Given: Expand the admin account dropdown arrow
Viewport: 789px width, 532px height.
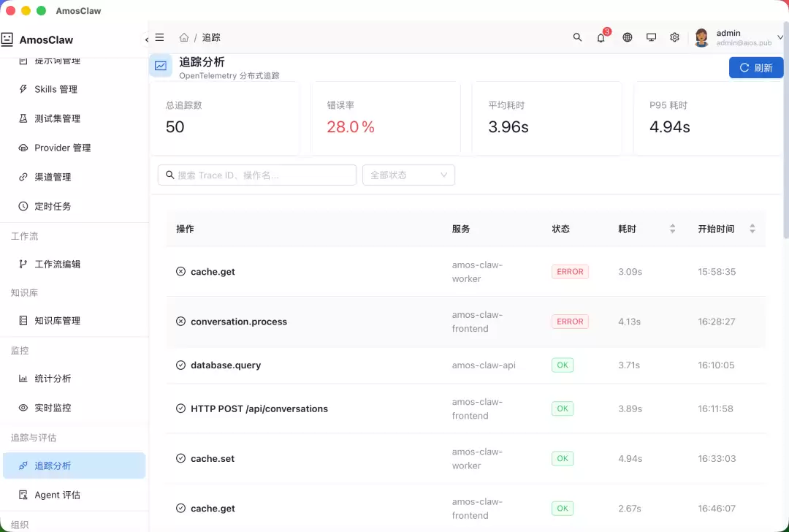Looking at the screenshot, I should pos(780,37).
